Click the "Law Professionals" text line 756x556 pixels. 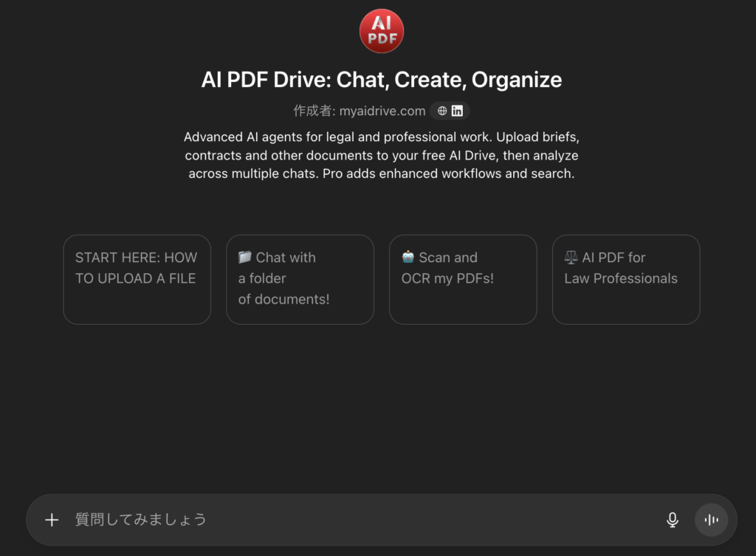tap(621, 278)
